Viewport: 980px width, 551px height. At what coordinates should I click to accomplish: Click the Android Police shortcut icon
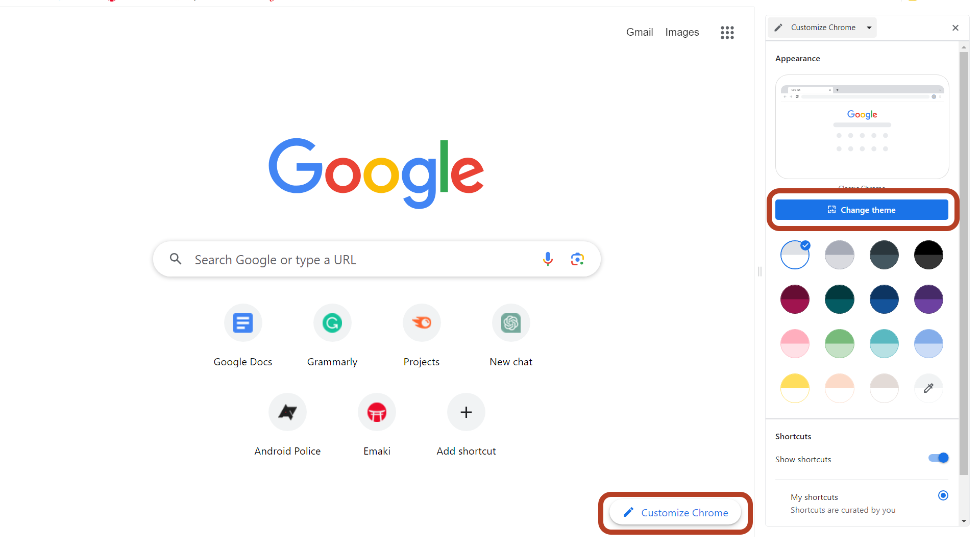[287, 412]
